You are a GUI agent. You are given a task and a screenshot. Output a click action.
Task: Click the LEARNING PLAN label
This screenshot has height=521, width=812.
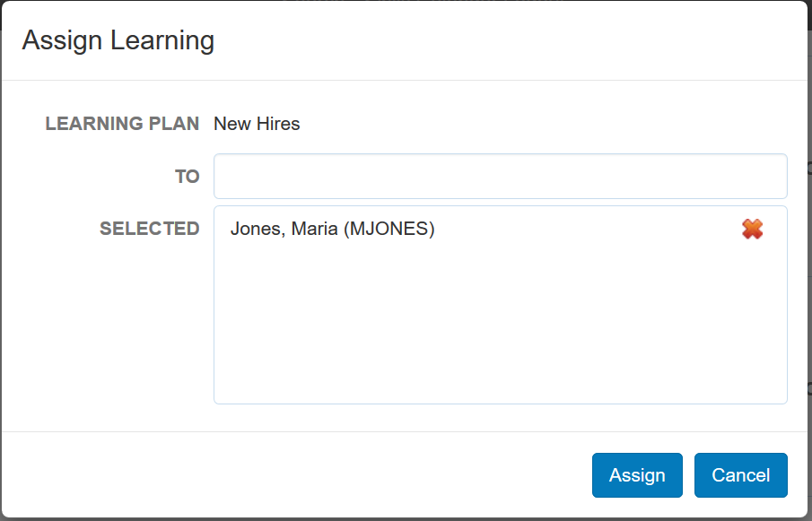click(x=122, y=124)
